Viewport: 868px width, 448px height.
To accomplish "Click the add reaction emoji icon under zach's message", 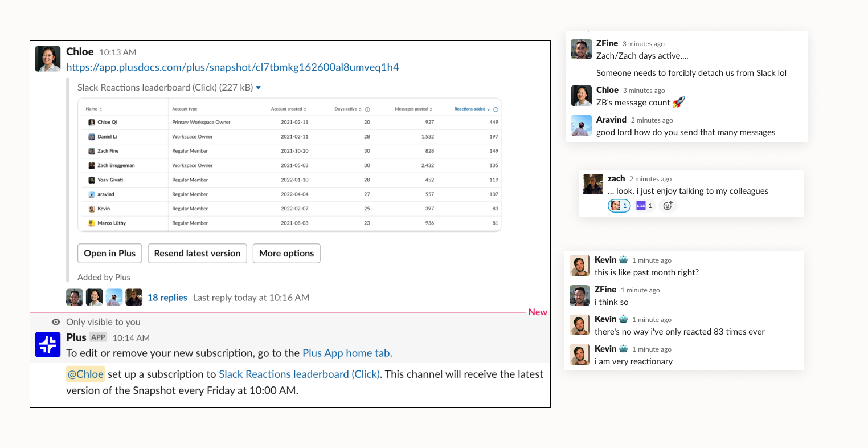I will click(x=668, y=206).
